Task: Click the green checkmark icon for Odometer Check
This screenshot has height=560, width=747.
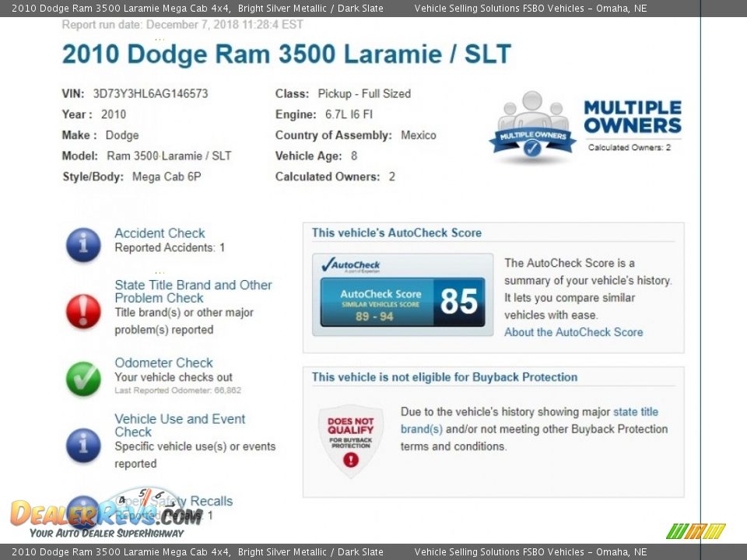Action: 83,379
